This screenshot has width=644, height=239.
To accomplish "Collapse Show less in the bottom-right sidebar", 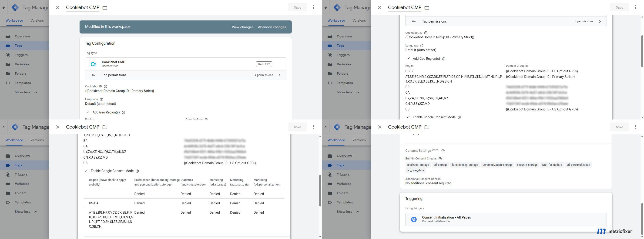I will [x=348, y=212].
